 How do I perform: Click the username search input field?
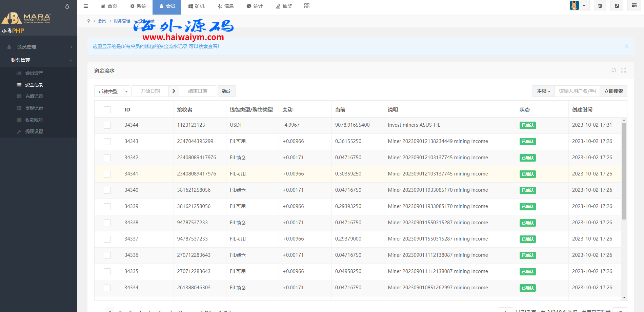click(x=577, y=91)
